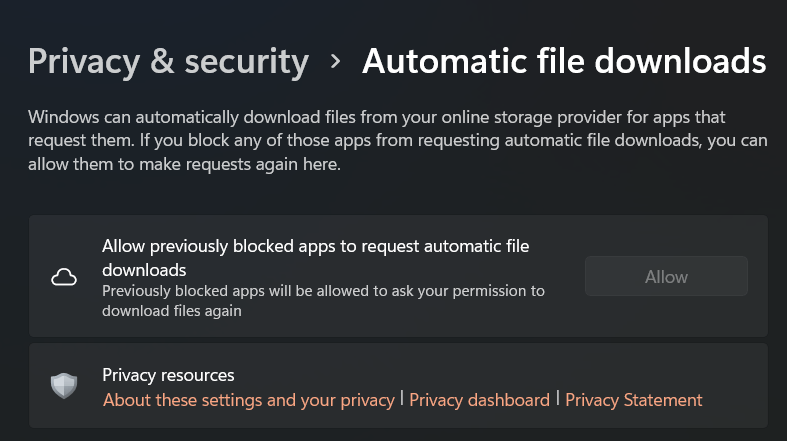Click separator bar before Privacy Statement link
This screenshot has width=787, height=441.
click(x=558, y=399)
